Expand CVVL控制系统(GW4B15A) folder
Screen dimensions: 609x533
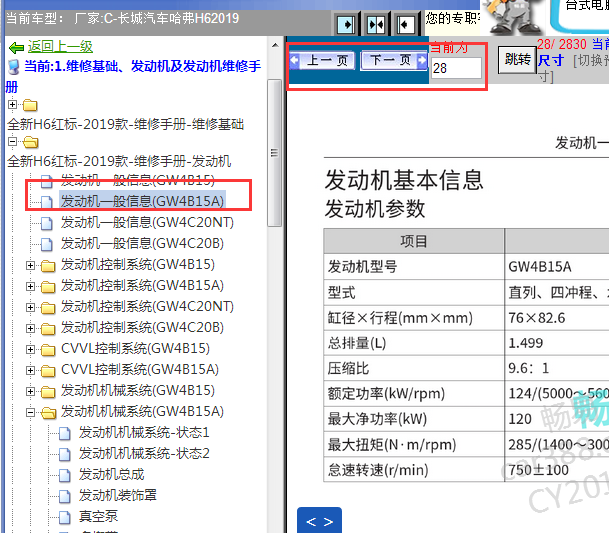click(30, 370)
